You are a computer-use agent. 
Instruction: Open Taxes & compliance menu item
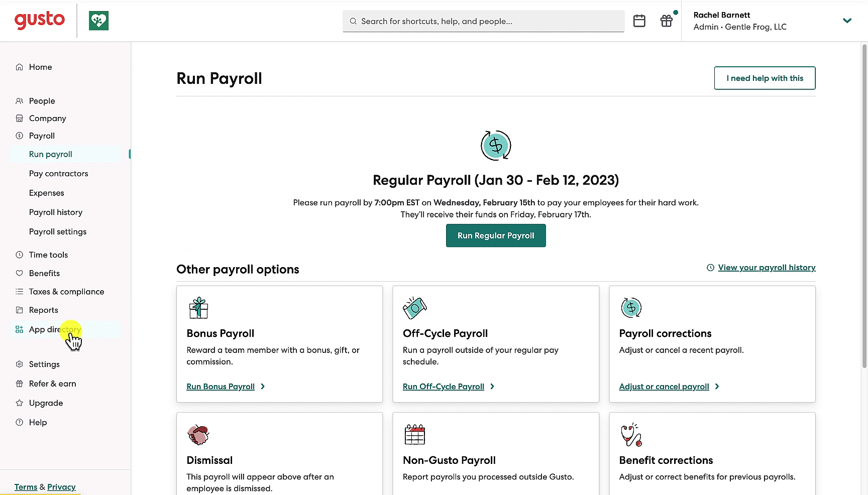(67, 292)
